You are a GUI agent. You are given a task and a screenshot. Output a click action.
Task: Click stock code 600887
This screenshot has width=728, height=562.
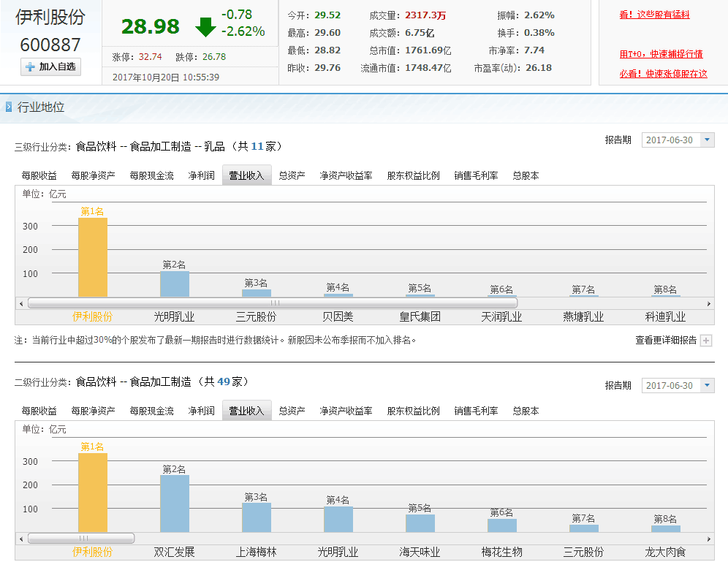(x=50, y=45)
